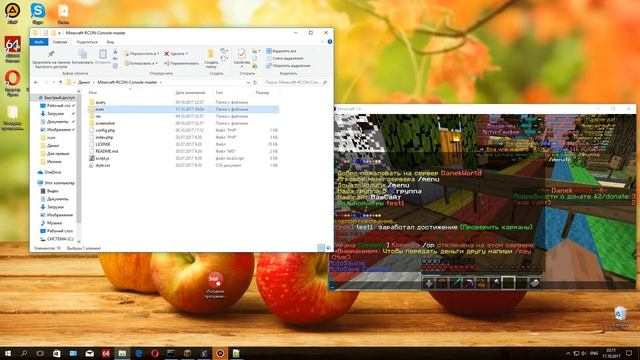The height and width of the screenshot is (360, 640).
Task: Open the Windows Start menu
Action: (x=7, y=353)
